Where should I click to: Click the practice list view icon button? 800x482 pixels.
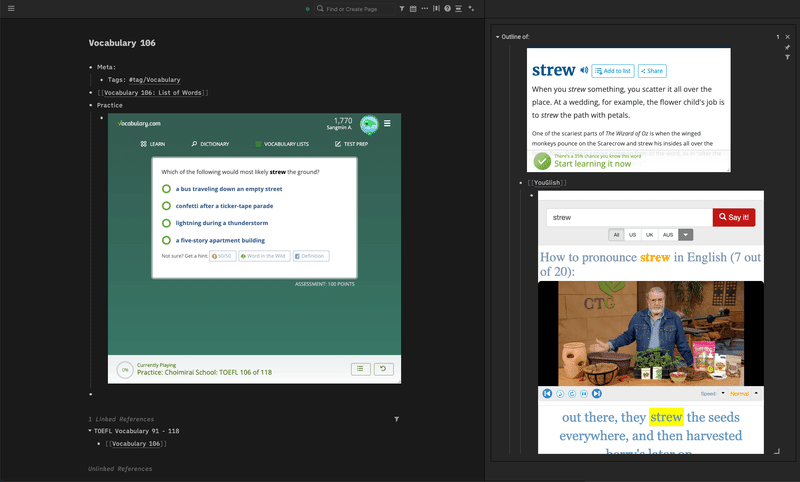360,369
